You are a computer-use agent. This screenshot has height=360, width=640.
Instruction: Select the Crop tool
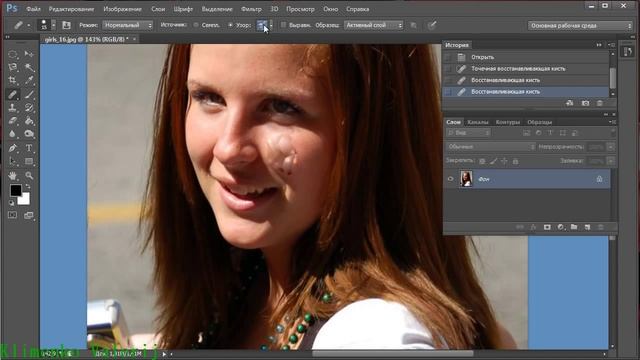pyautogui.click(x=13, y=80)
